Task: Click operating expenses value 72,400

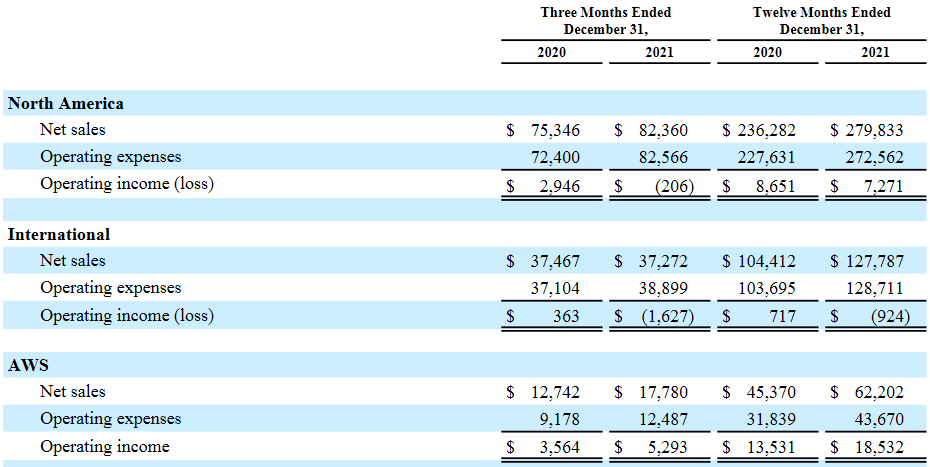Action: pyautogui.click(x=556, y=157)
